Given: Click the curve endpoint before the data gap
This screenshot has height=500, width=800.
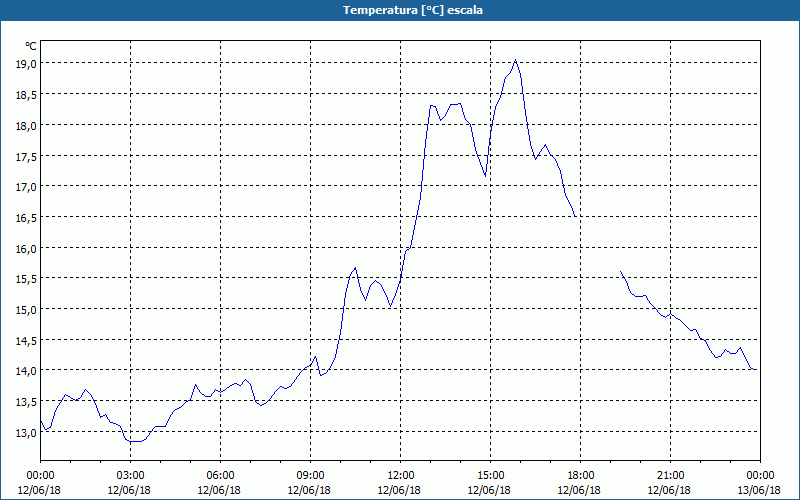Looking at the screenshot, I should pyautogui.click(x=576, y=216).
